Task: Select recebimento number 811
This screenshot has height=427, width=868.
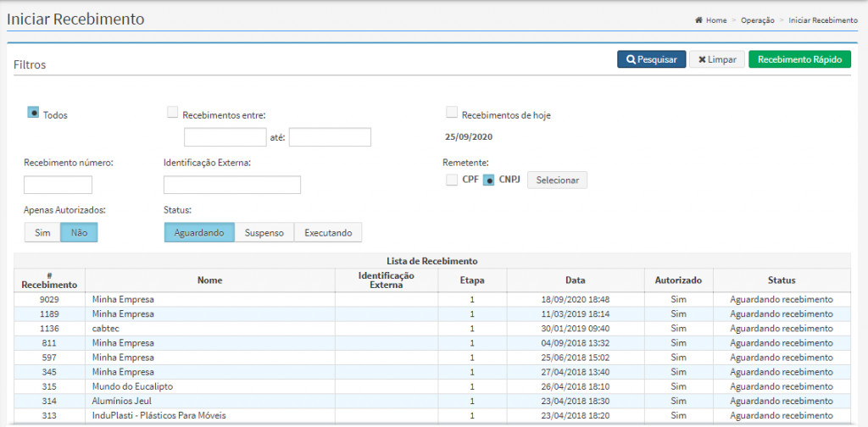Action: point(49,342)
